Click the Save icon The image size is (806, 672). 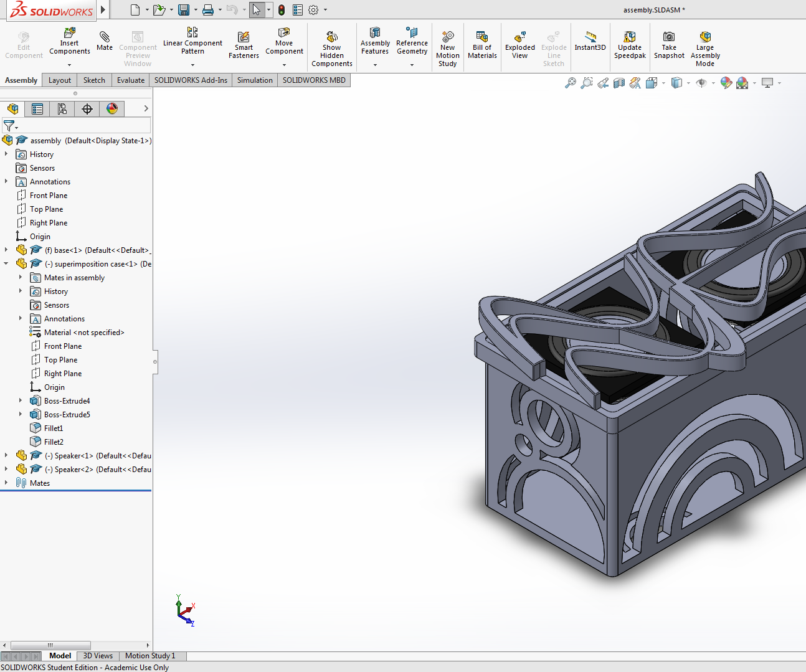[183, 9]
